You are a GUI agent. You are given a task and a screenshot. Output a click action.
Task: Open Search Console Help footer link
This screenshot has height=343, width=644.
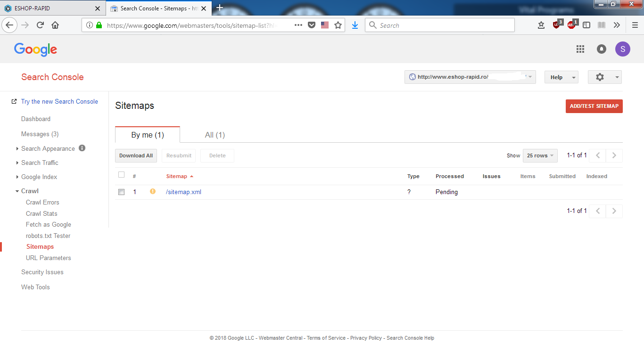point(410,338)
